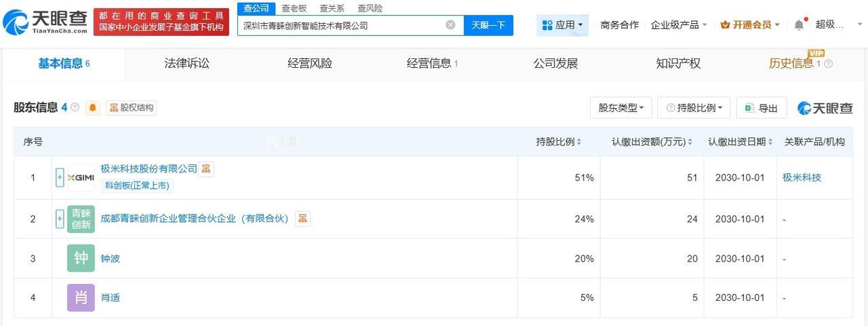Select the 经营风险 tab
Viewport: 868px width, 326px height.
coord(310,64)
